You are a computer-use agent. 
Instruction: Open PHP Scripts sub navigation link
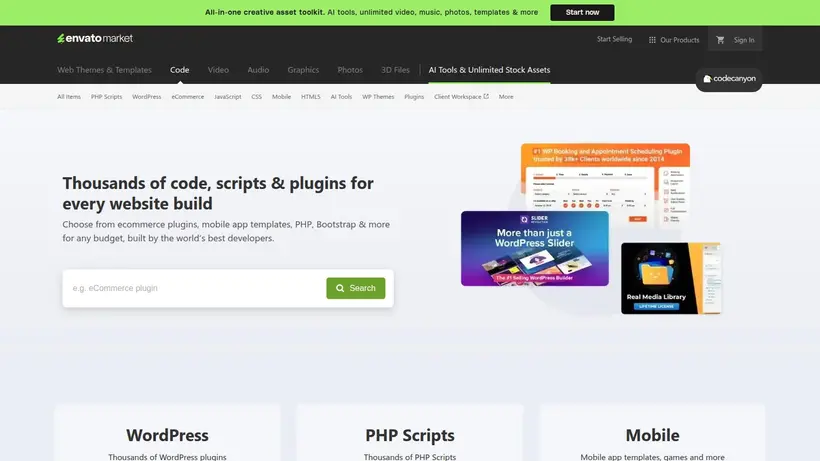point(106,97)
